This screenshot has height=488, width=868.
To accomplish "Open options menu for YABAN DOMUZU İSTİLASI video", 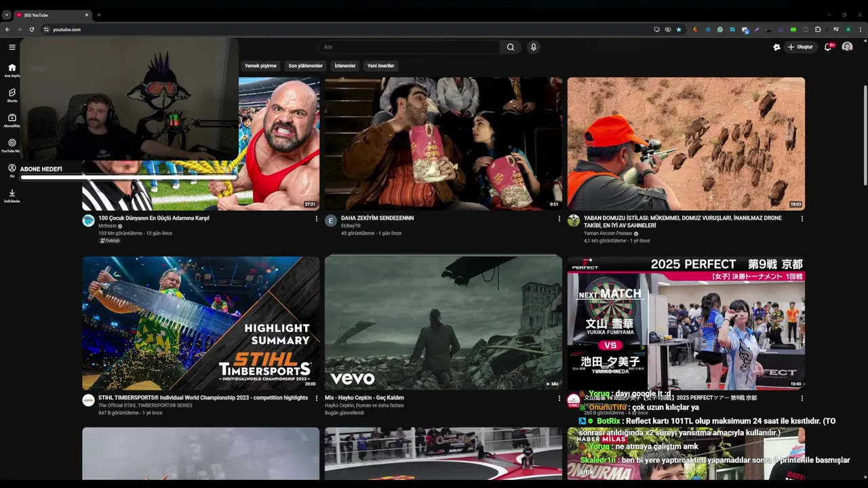I will coord(802,219).
